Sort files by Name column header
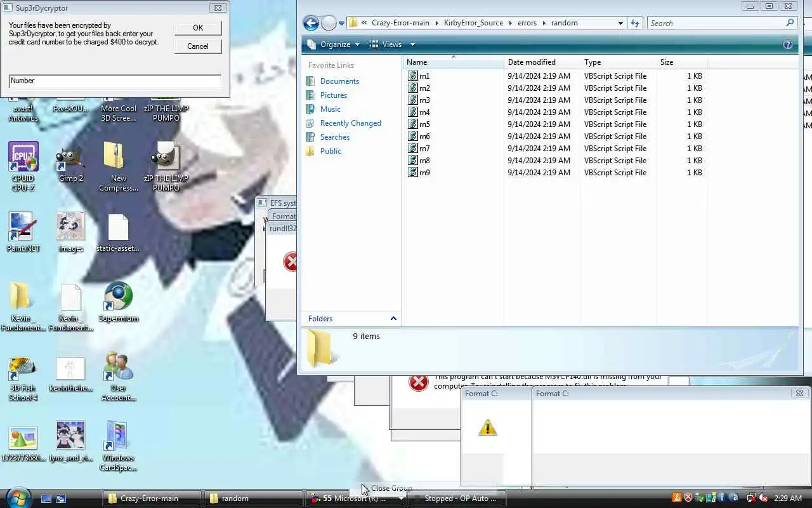 (x=454, y=62)
